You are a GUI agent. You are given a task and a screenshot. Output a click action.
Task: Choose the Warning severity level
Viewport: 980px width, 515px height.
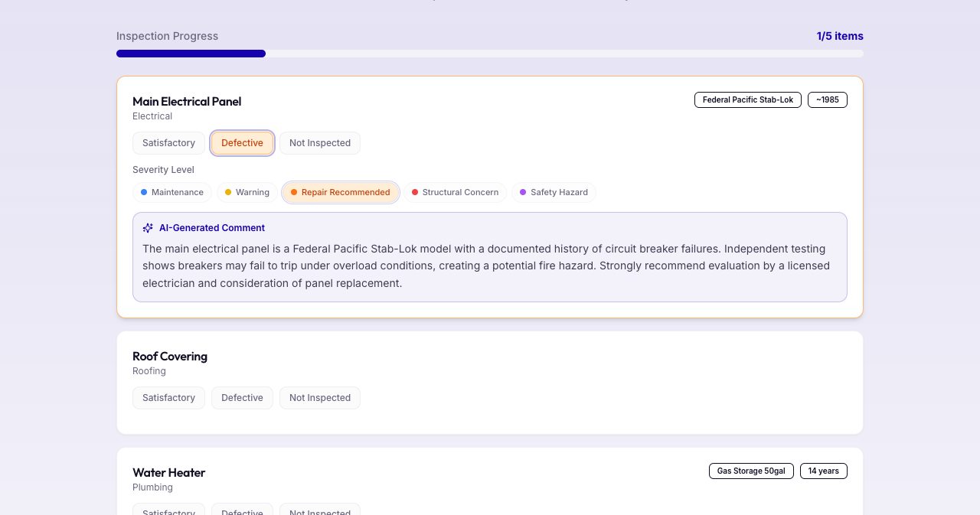click(247, 192)
